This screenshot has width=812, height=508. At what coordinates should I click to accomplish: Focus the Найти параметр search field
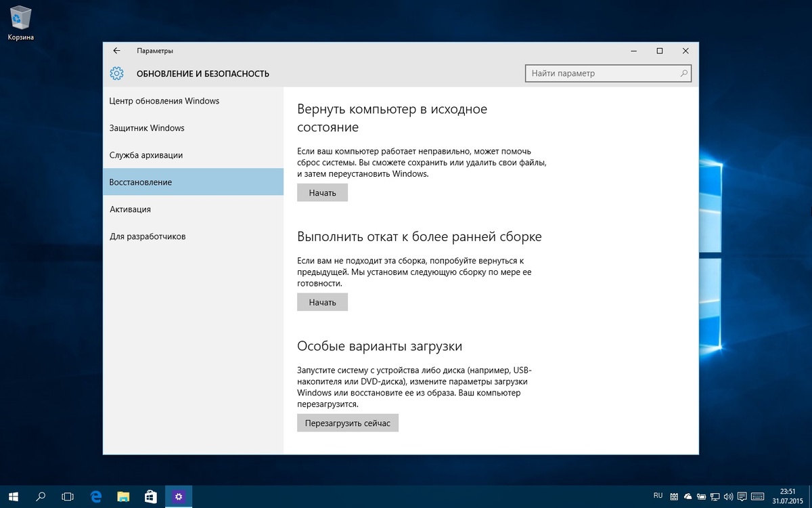(608, 73)
